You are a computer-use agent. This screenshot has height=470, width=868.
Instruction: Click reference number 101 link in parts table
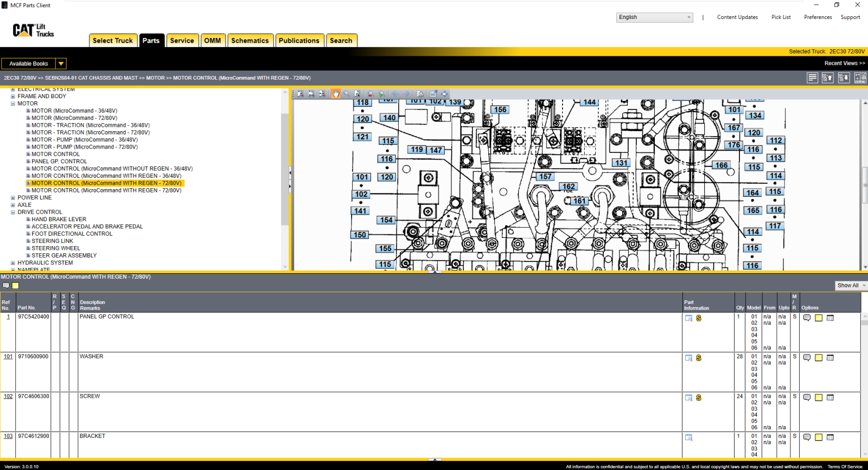coord(8,357)
